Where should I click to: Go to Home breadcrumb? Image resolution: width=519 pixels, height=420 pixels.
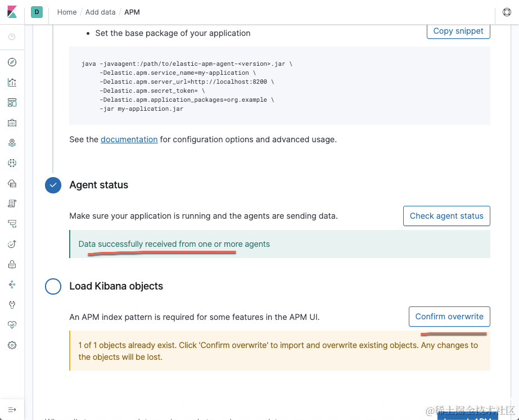click(67, 12)
